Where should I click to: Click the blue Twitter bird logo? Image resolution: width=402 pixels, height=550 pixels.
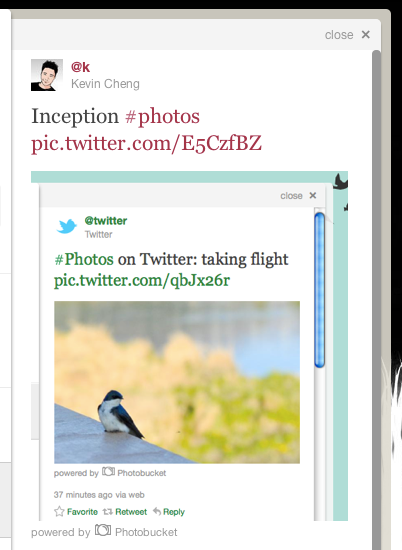[67, 226]
